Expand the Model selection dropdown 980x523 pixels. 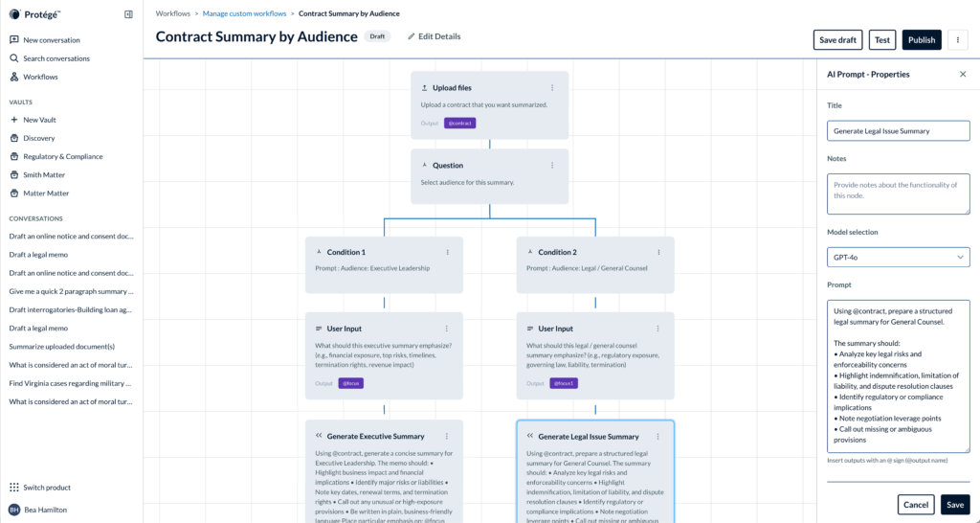tap(898, 257)
